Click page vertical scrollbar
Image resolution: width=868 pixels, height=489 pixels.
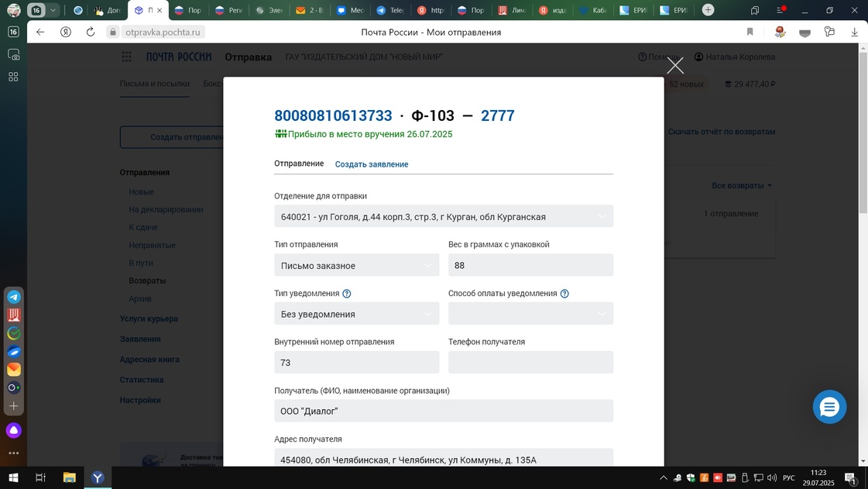coord(863,133)
